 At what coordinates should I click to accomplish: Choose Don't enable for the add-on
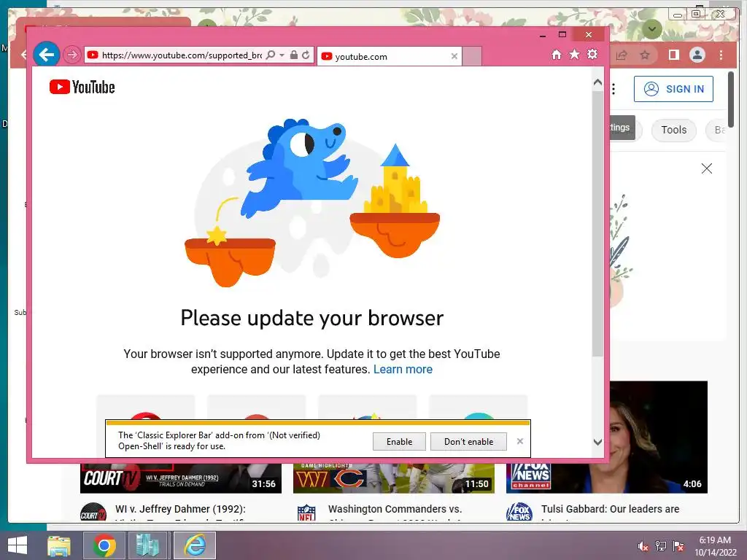click(468, 442)
